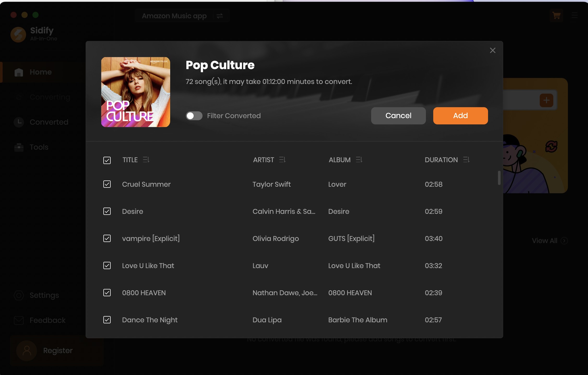Click the Register user avatar icon
This screenshot has height=375, width=588.
pos(27,350)
